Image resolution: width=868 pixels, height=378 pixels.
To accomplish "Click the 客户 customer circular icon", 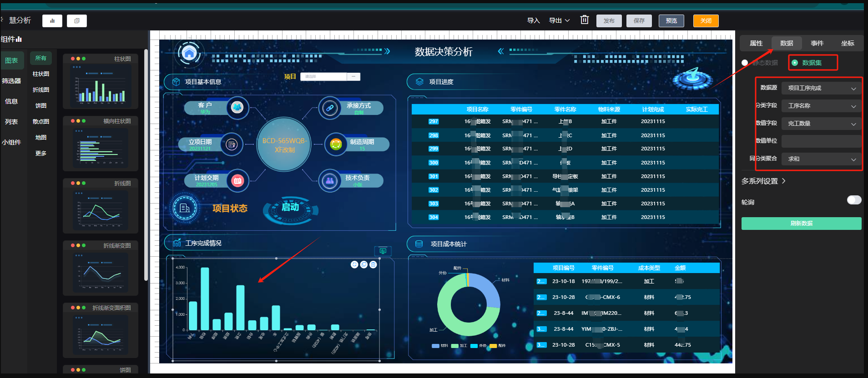I will pyautogui.click(x=237, y=108).
